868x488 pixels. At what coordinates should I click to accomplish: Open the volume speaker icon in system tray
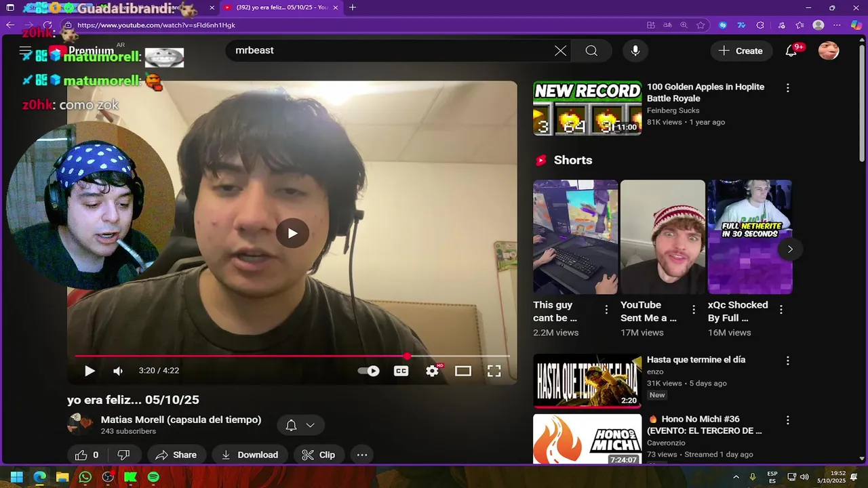tap(804, 477)
